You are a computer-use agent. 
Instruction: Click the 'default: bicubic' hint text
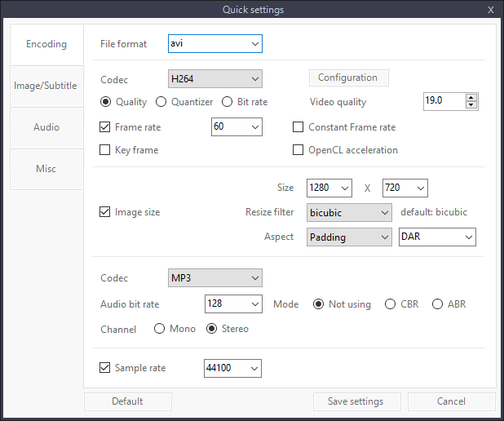[x=434, y=212]
